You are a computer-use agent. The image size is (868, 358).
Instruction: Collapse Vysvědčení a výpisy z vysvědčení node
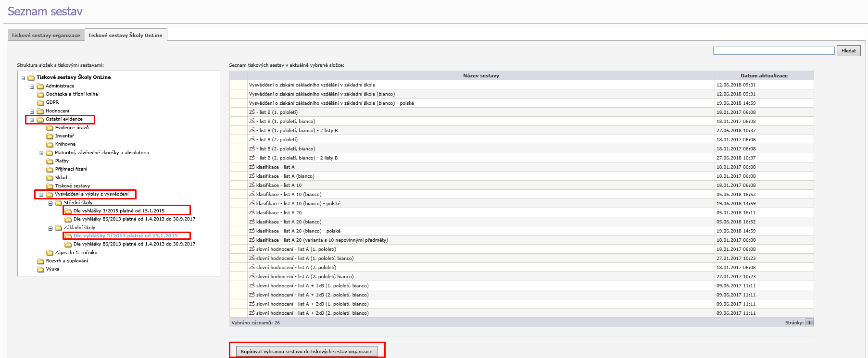[x=41, y=195]
